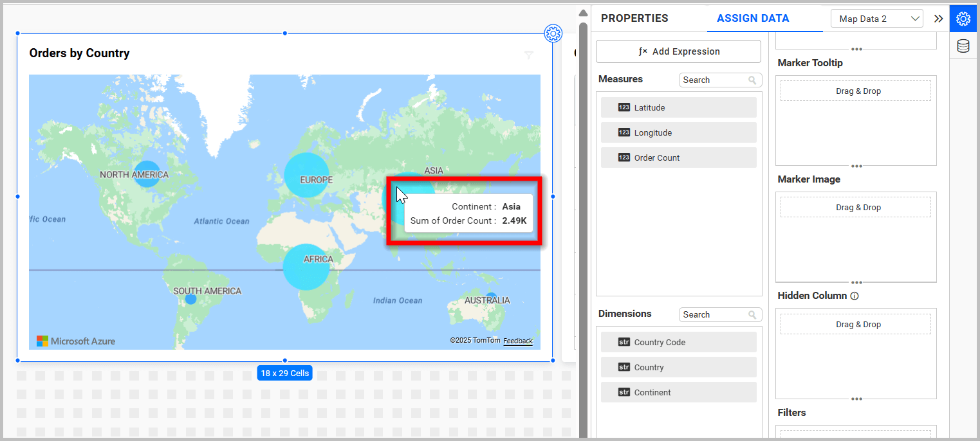980x441 pixels.
Task: Open the Map Data 2 dropdown
Action: click(x=876, y=19)
